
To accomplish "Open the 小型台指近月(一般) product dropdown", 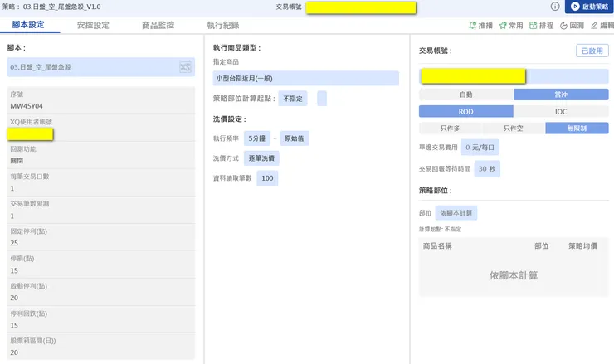I will point(306,78).
